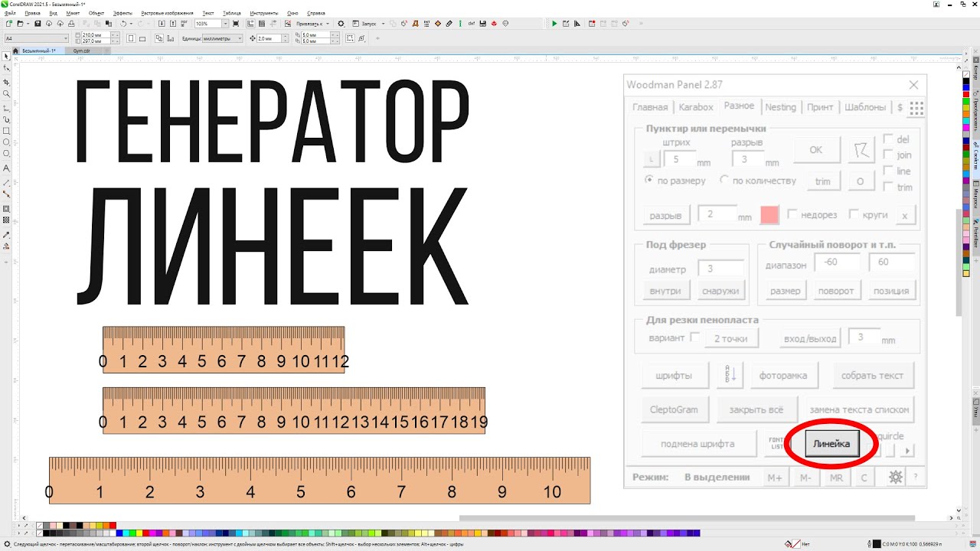The image size is (980, 551).
Task: Click the CleptoGram button
Action: pos(674,409)
